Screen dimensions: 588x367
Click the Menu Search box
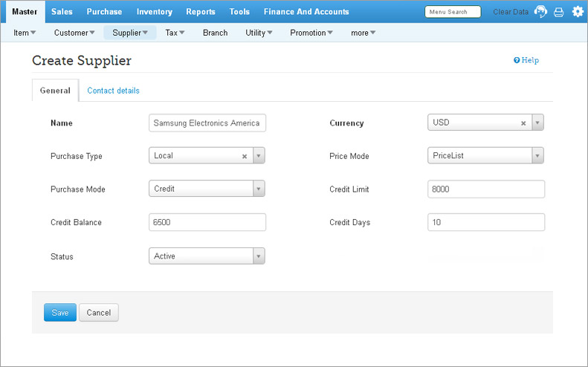pos(453,12)
